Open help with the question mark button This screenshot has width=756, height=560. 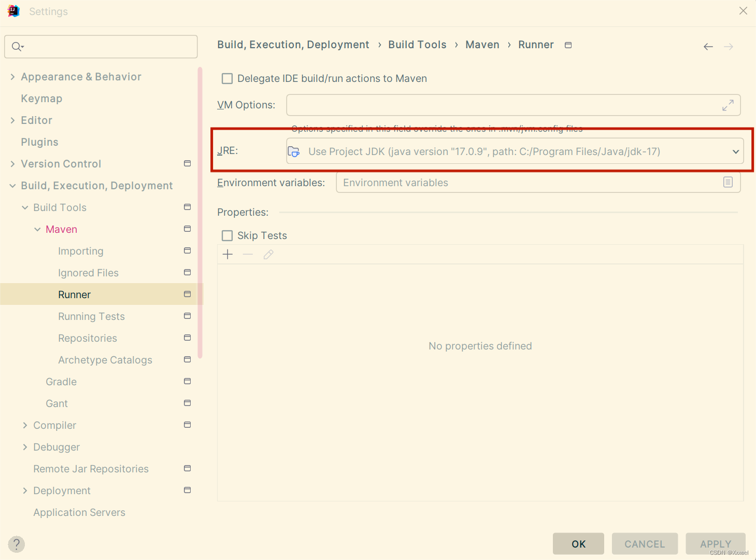coord(17,544)
